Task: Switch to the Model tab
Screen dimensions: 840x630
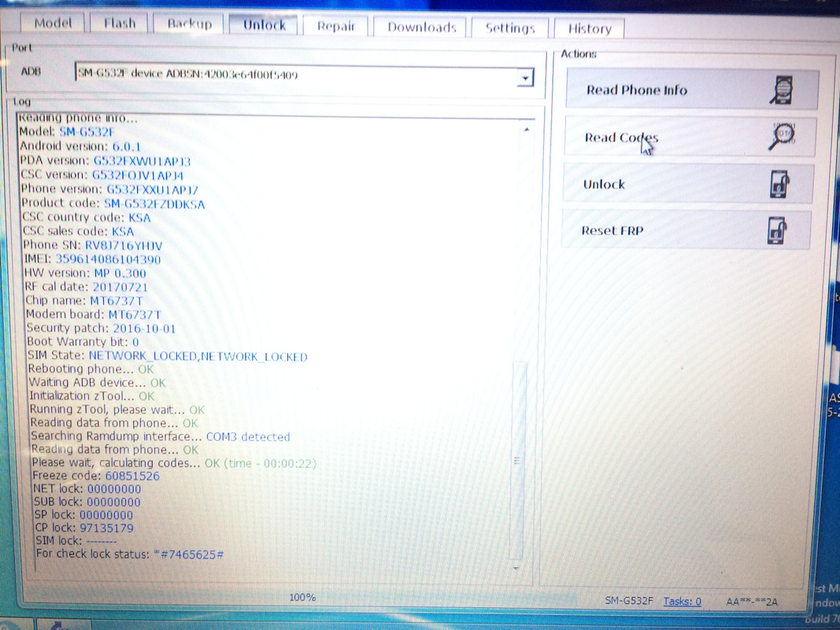Action: (53, 23)
